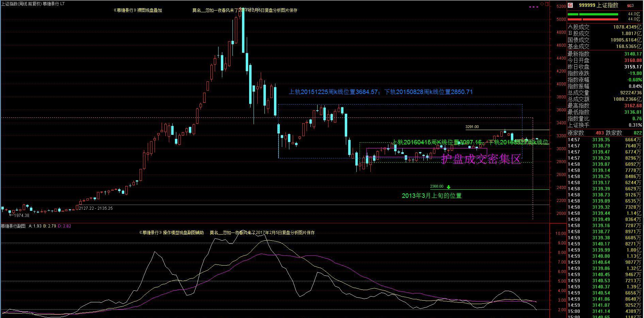Screen dimensions: 644x318
Task: Click the 跌家数 count 822
Action: (638, 133)
